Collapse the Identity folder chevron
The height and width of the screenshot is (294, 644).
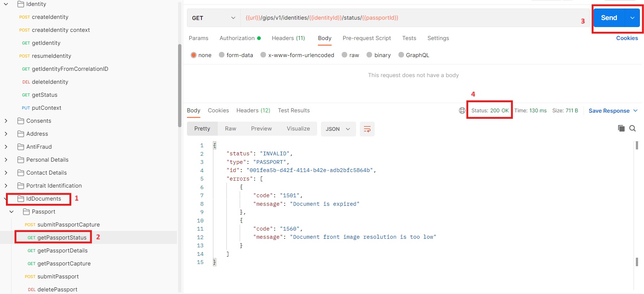pos(6,4)
